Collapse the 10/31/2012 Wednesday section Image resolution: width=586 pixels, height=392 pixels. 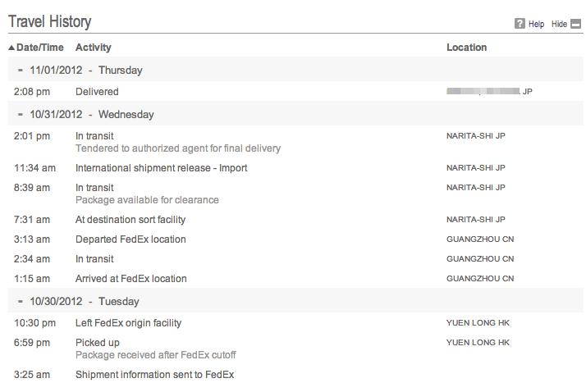point(20,115)
